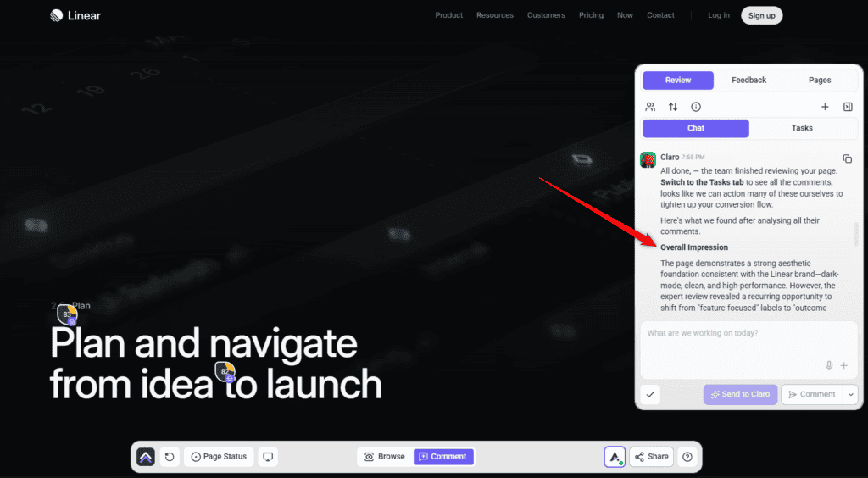This screenshot has width=868, height=478.
Task: Click Log in
Action: pos(719,15)
